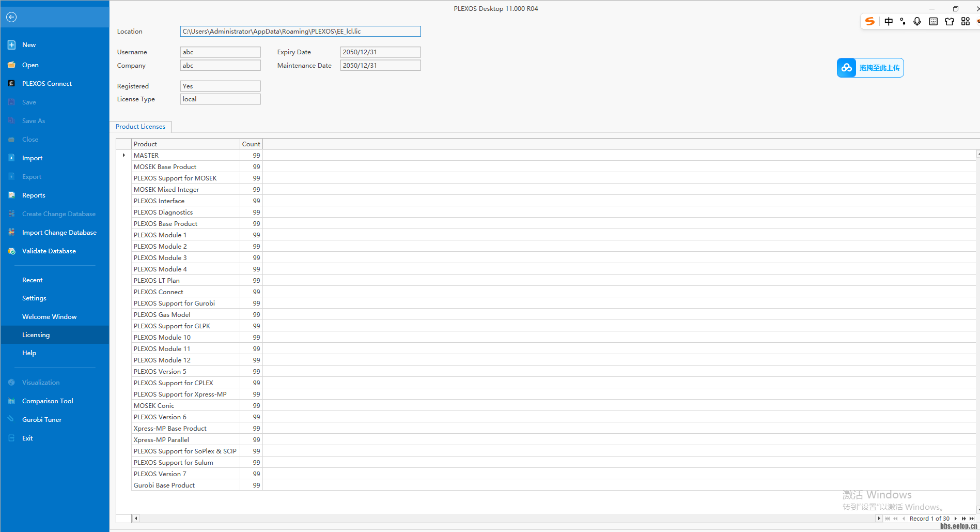Open the PLEXOS Connect icon in sidebar
This screenshot has height=532, width=980.
11,83
